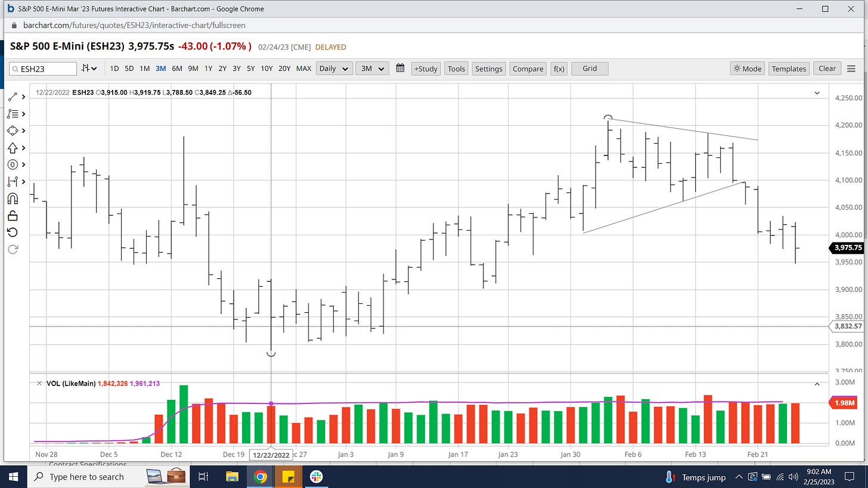Click the 1.98M volume average label

(x=847, y=403)
